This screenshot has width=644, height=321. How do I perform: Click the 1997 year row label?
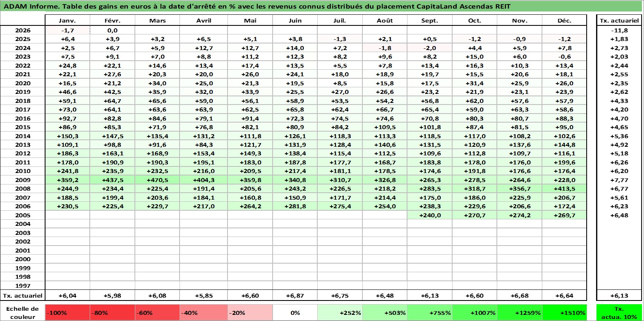[x=23, y=286]
